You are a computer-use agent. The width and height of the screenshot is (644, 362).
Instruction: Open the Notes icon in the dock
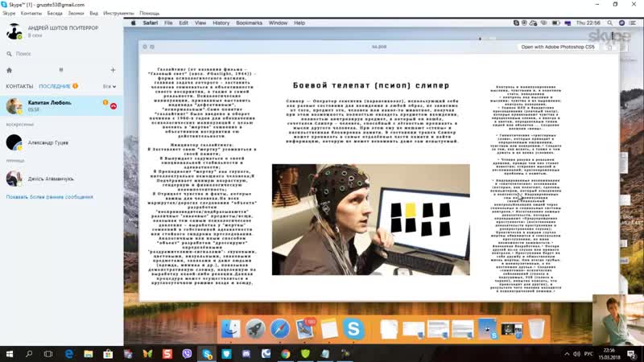pyautogui.click(x=329, y=329)
